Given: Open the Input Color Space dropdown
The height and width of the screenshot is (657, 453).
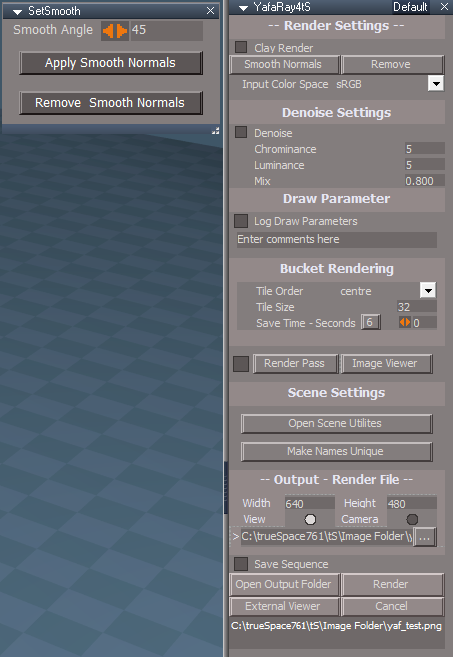Looking at the screenshot, I should click(x=436, y=83).
